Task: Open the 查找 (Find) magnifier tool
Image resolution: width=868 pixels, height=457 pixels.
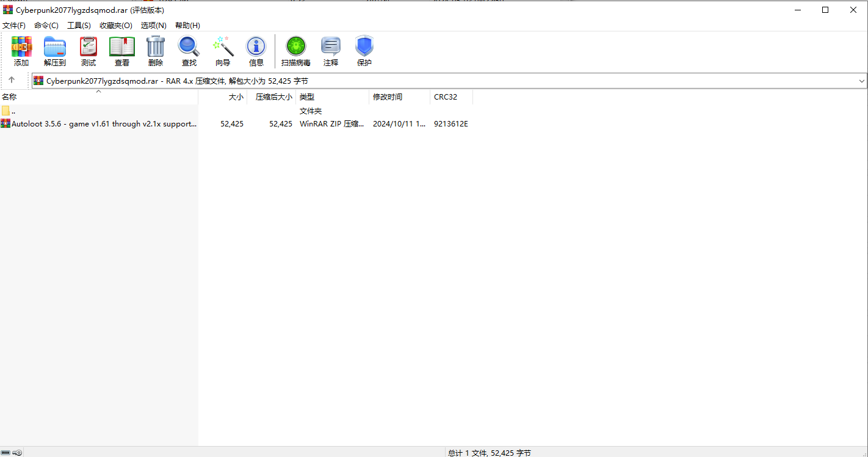Action: tap(189, 51)
